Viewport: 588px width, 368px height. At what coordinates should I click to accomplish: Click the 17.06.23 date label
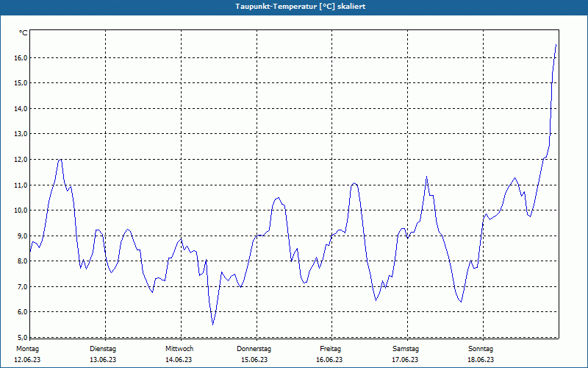(405, 360)
